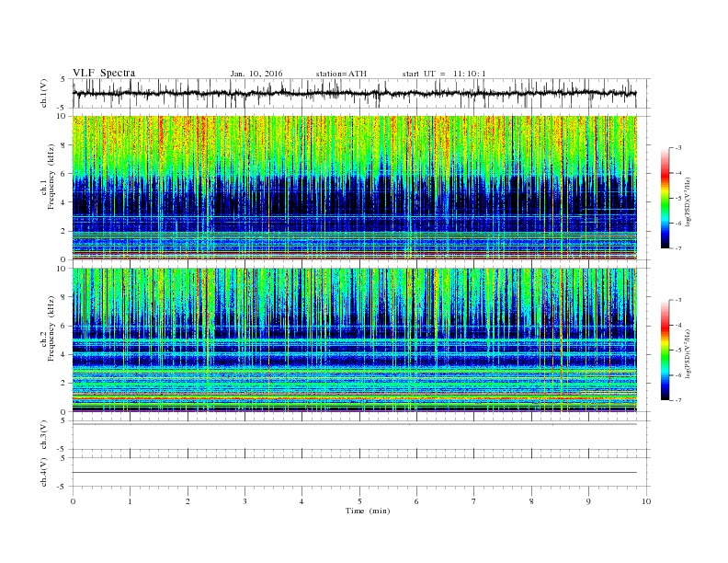Image resolution: width=728 pixels, height=563 pixels.
Task: Click the ch.1 color scale bar
Action: point(665,199)
